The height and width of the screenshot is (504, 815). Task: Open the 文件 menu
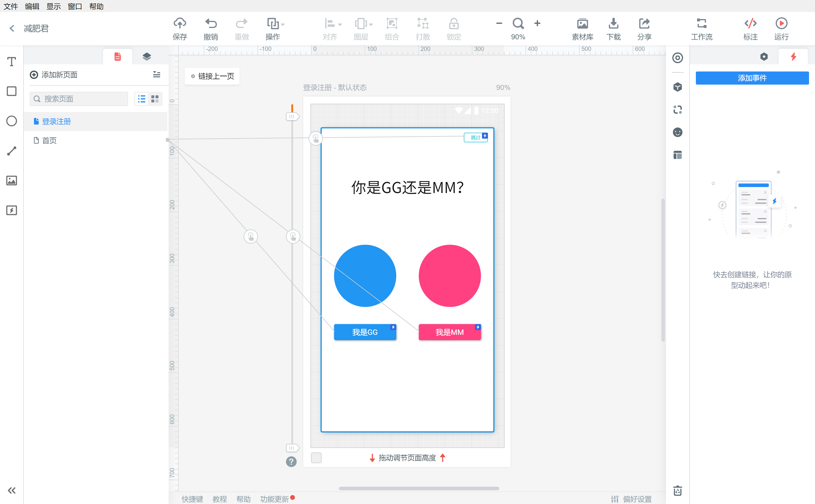10,6
